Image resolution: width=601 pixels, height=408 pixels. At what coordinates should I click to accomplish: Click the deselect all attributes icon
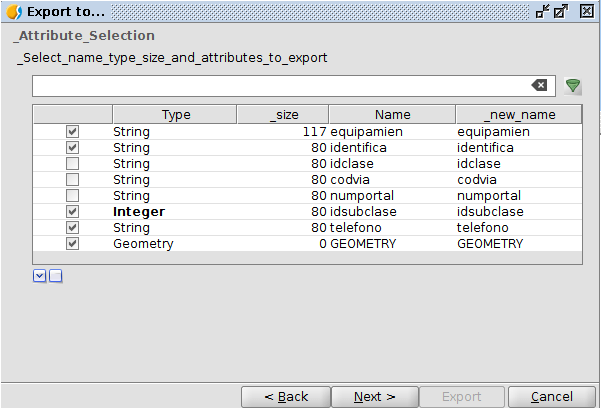tap(56, 276)
